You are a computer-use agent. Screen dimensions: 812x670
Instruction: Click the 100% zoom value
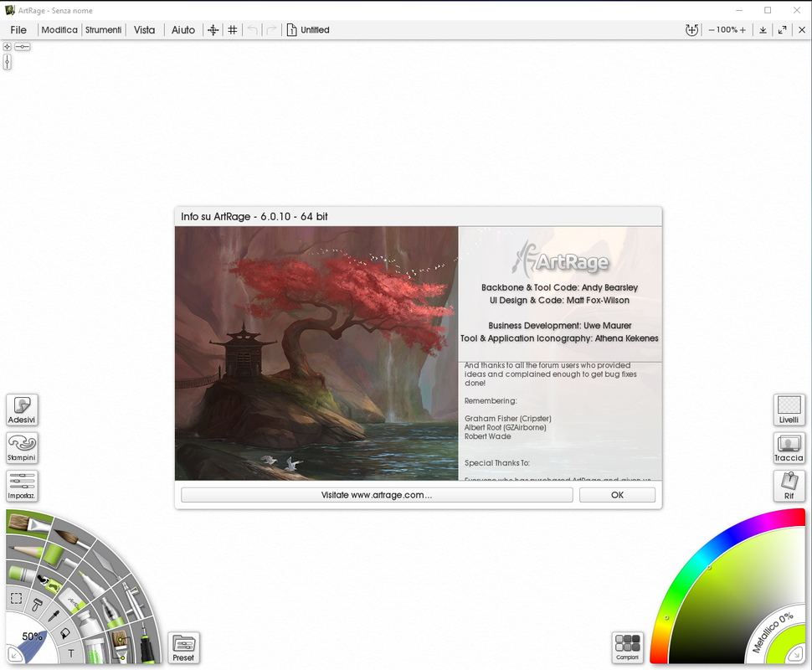(x=727, y=29)
